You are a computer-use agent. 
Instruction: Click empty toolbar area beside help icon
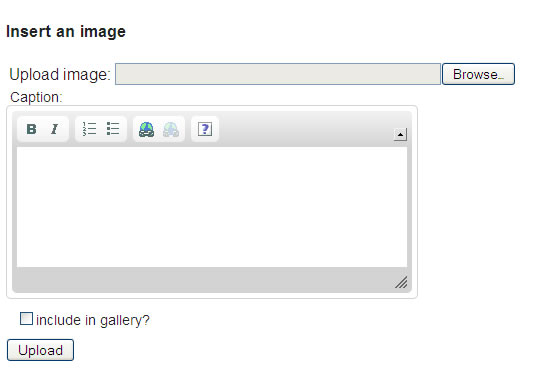pyautogui.click(x=305, y=129)
